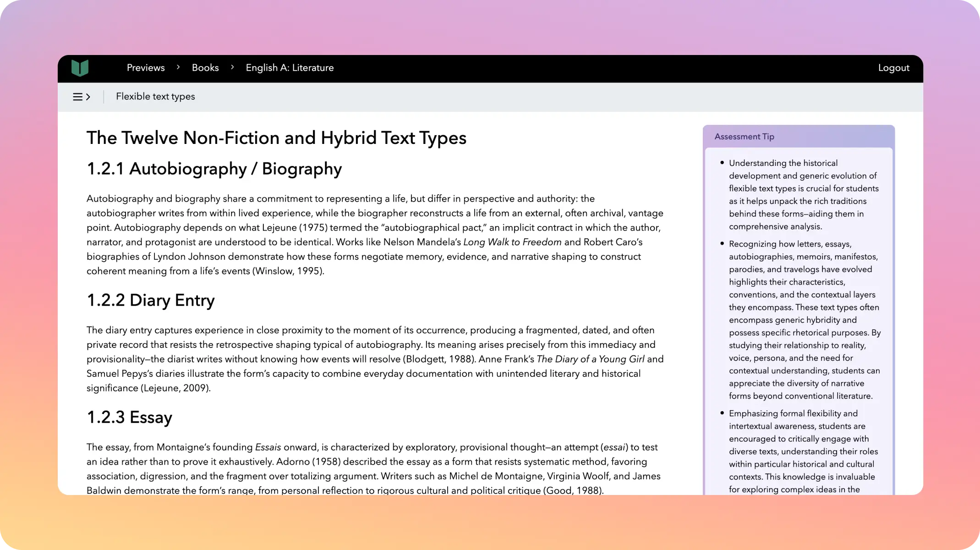Click the Logout button
This screenshot has height=550, width=980.
(893, 68)
